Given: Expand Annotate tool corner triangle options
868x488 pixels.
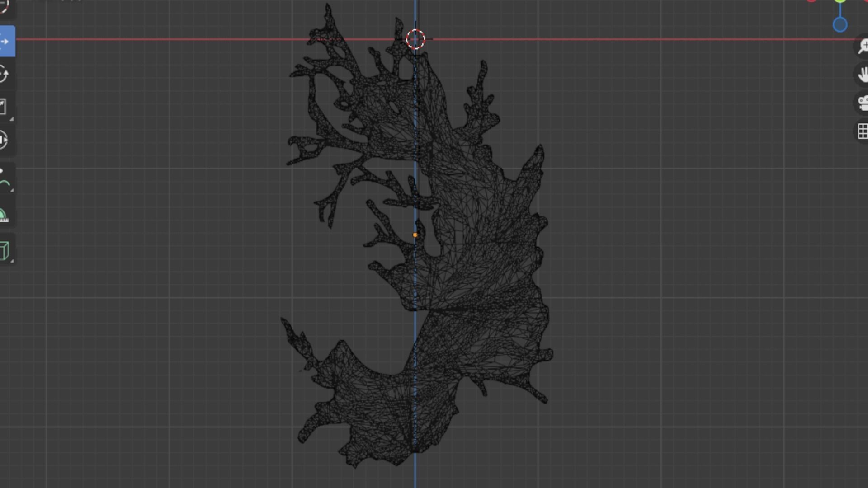Looking at the screenshot, I should (12, 190).
